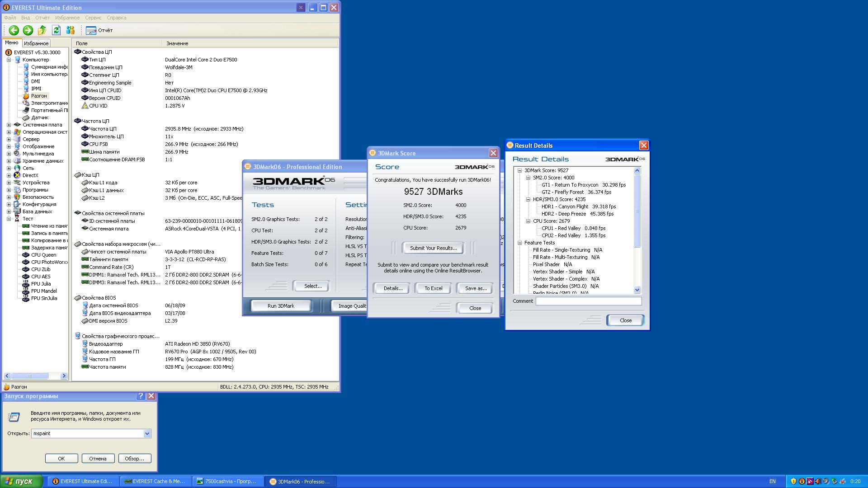Viewport: 868px width, 488px height.
Task: Click the Submit Your Results button
Action: coord(433,248)
